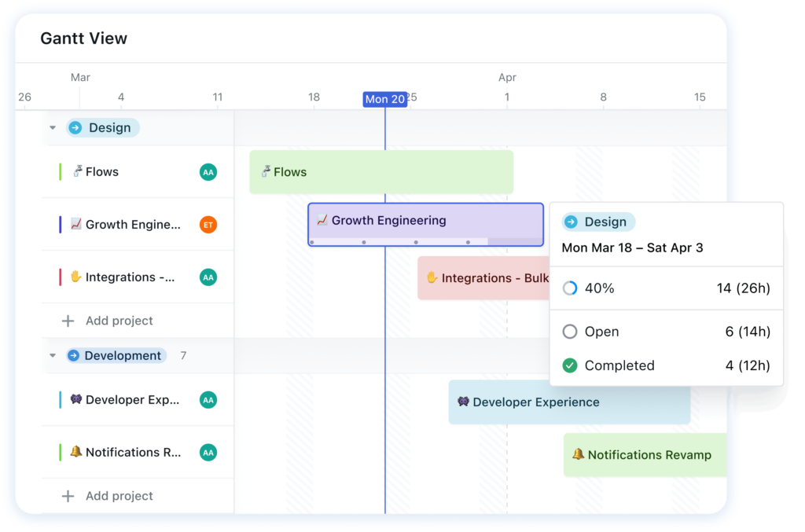This screenshot has height=532, width=805.
Task: Open the ET avatar on Growth Engineering row
Action: 208,224
